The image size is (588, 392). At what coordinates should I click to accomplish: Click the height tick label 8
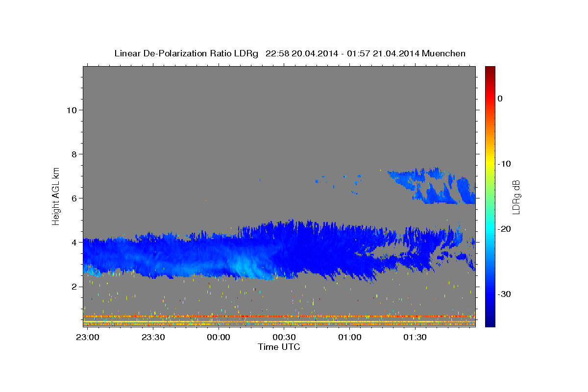(x=74, y=154)
